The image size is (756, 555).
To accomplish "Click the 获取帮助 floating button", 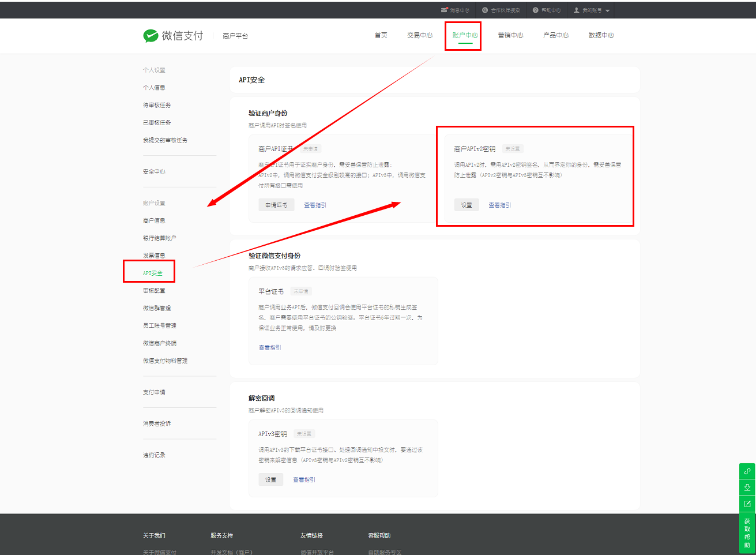I will point(747,532).
